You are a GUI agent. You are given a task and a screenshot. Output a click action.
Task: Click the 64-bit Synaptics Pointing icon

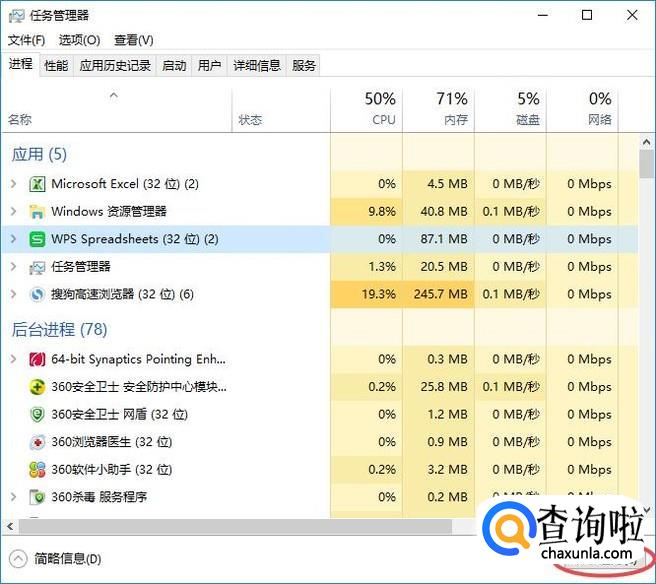[37, 360]
